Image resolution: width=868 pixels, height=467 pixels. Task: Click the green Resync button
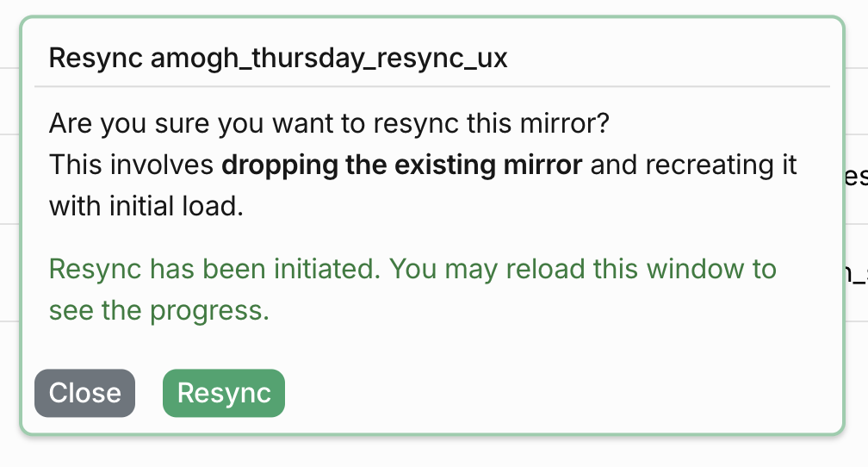coord(224,393)
